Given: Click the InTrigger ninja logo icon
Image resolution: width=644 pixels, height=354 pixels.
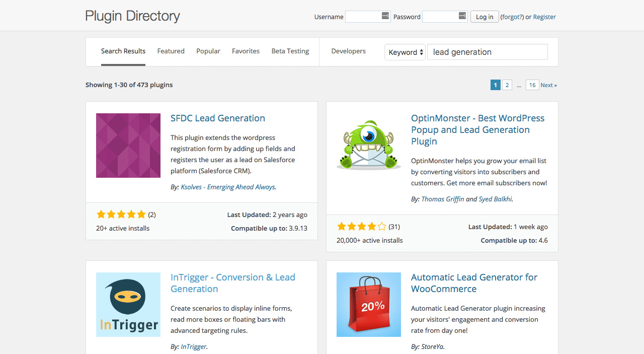Looking at the screenshot, I should (x=128, y=305).
